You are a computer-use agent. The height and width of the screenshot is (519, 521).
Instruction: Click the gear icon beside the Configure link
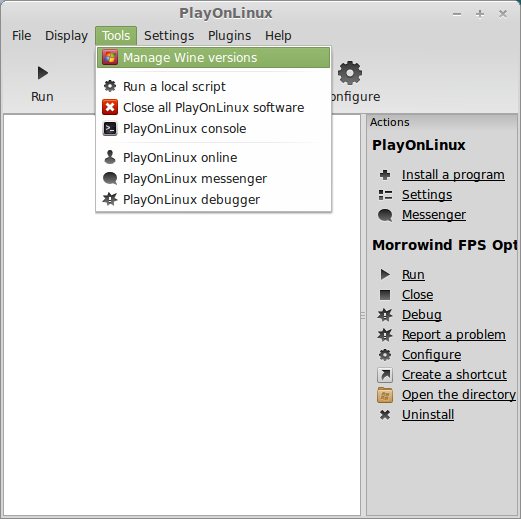click(385, 355)
